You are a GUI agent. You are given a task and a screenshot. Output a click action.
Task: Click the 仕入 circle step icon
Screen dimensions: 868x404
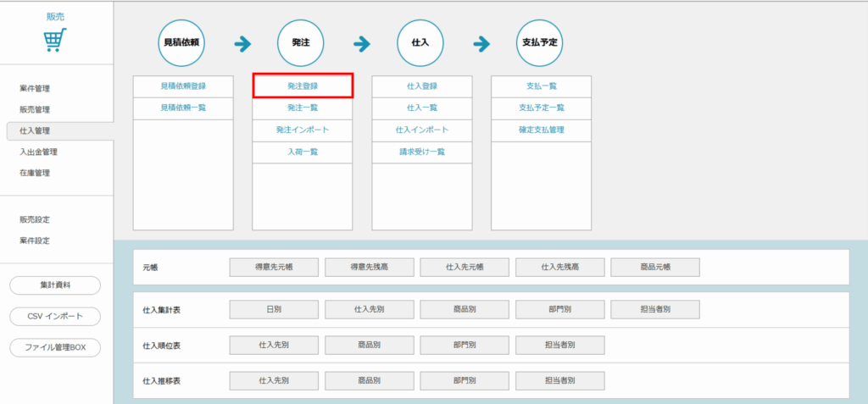421,42
